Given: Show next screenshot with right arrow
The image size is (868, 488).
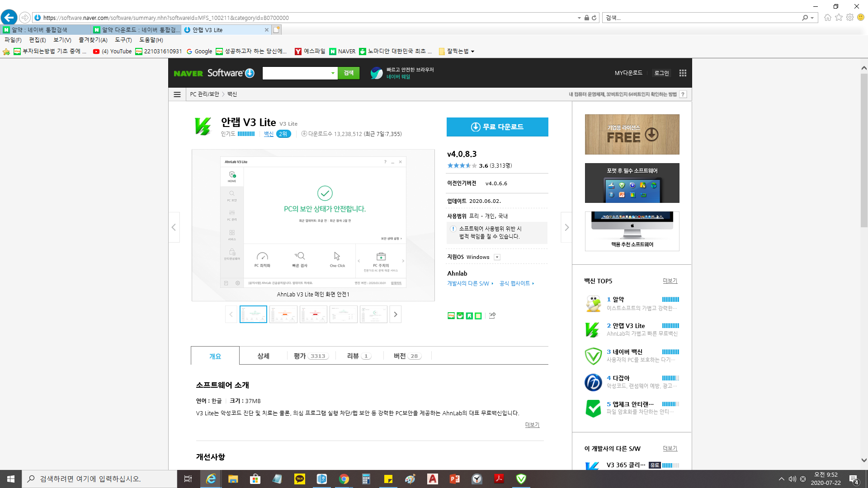Looking at the screenshot, I should 566,227.
